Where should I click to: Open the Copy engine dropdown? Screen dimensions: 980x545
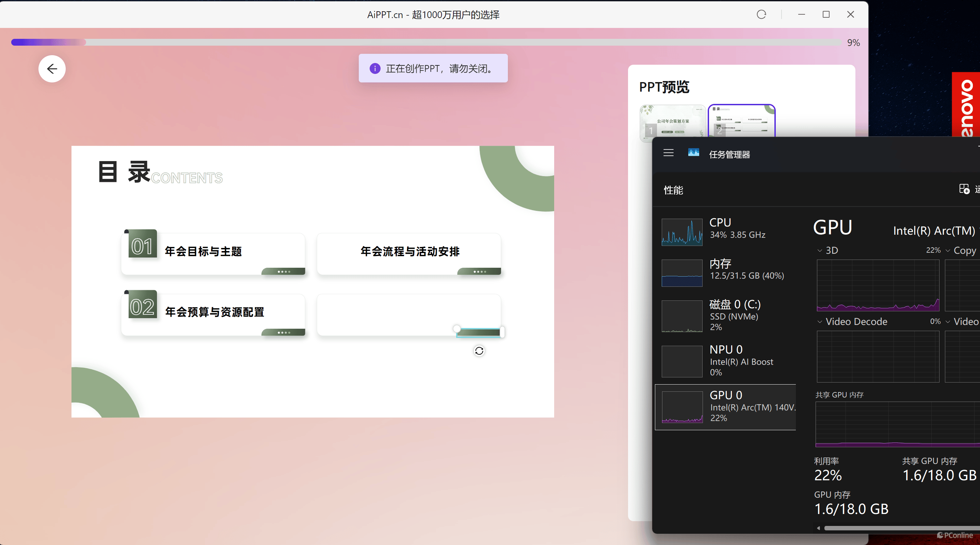(x=948, y=250)
